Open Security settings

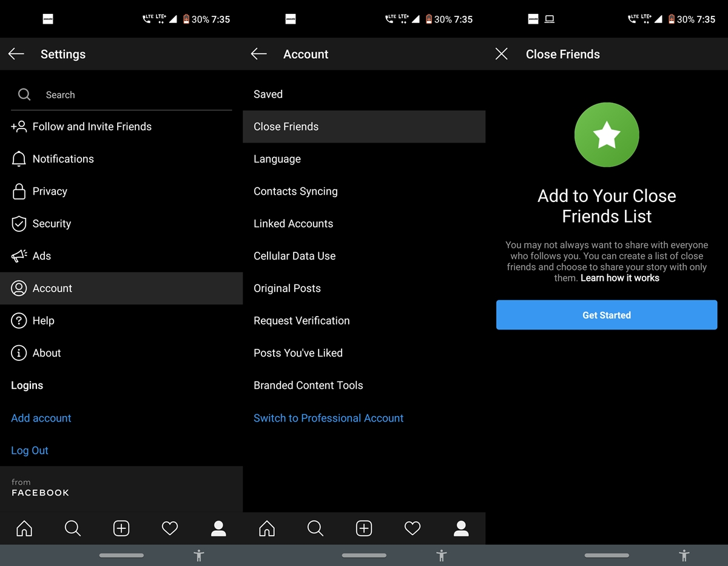pos(121,224)
